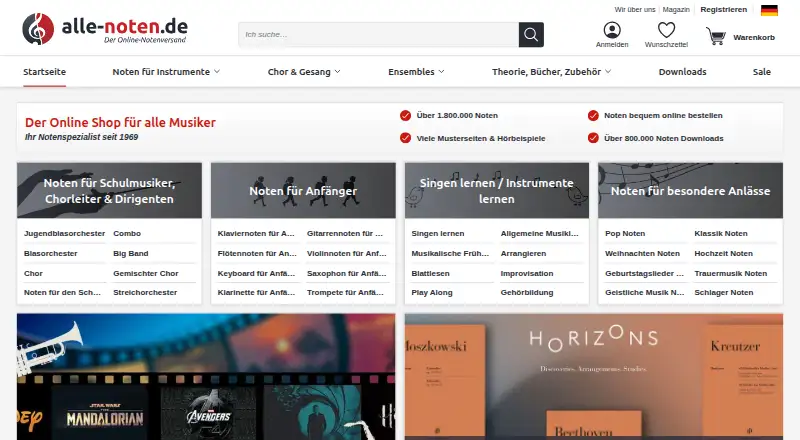This screenshot has height=440, width=800.
Task: Open the Gehörbildung link
Action: point(527,292)
